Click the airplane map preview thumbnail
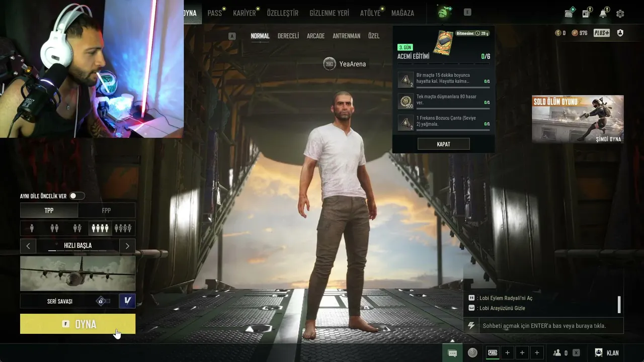This screenshot has width=644, height=362. coord(77,274)
